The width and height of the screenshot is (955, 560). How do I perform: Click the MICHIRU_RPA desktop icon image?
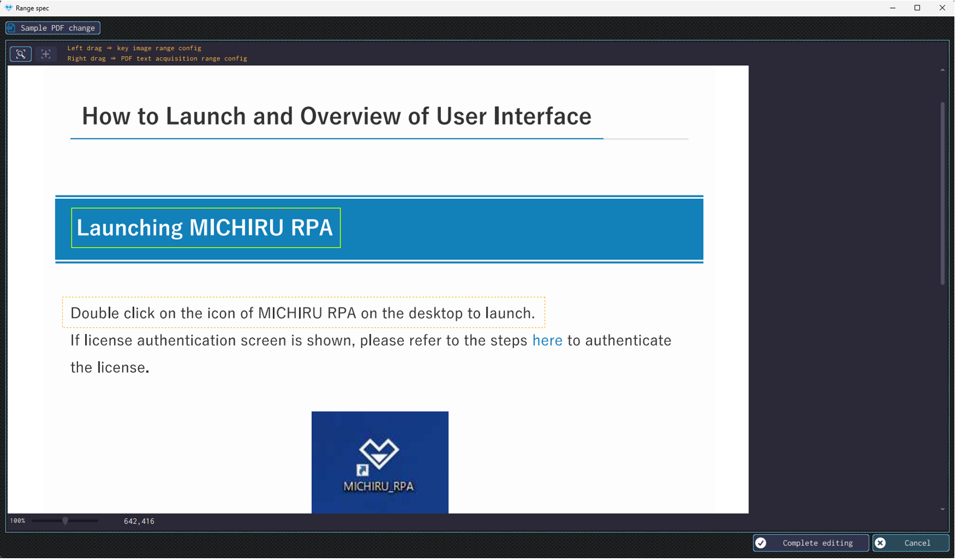pos(379,462)
